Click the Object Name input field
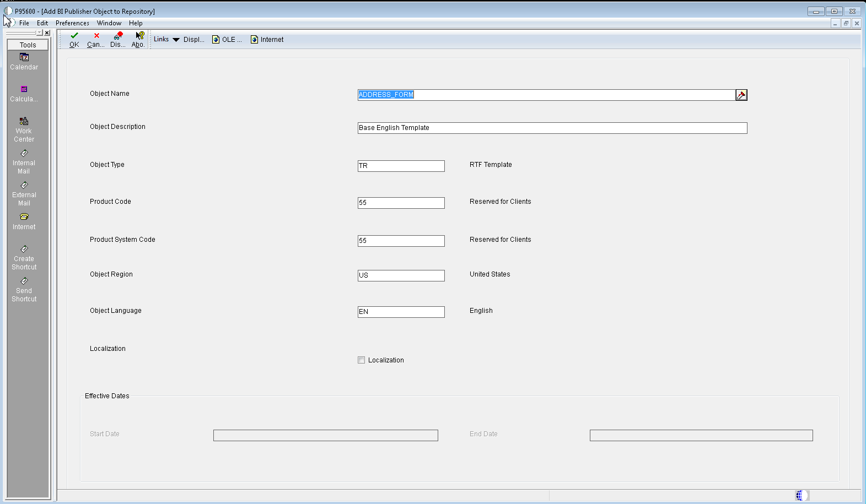The image size is (866, 504). 546,95
